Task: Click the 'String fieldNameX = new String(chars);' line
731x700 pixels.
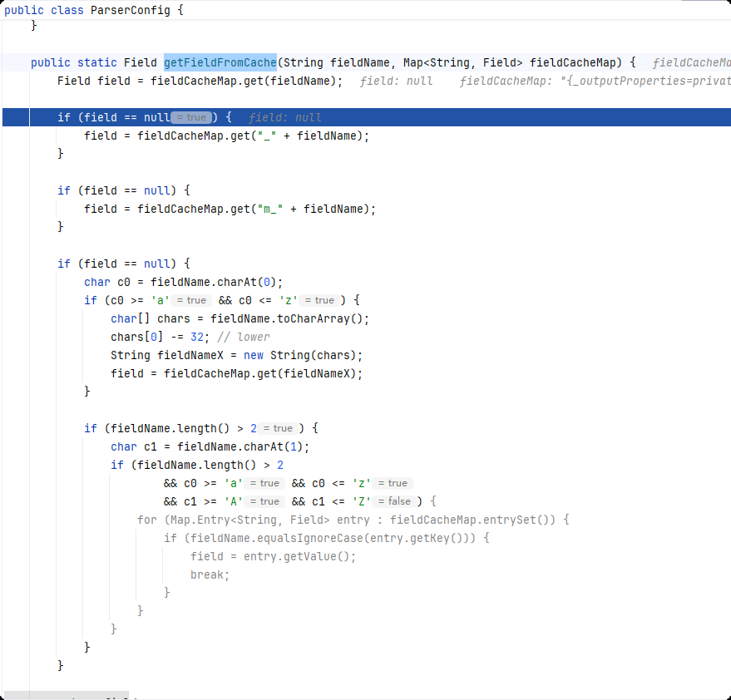Action: 236,355
